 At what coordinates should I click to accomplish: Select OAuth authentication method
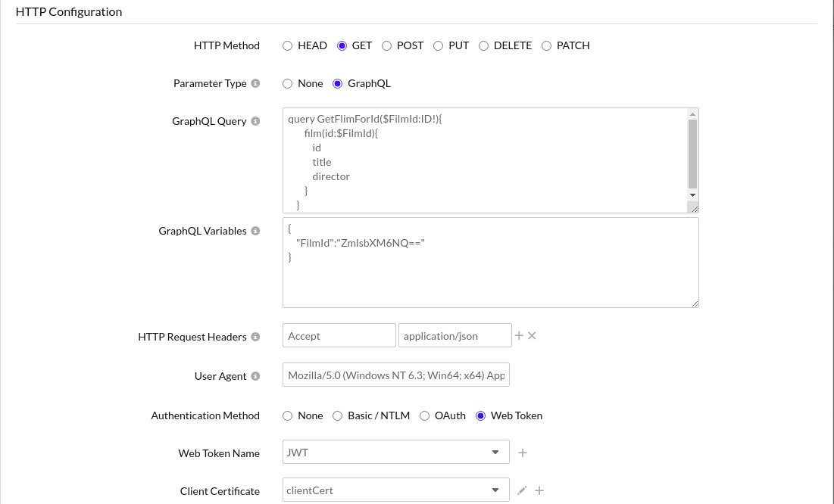coord(424,415)
